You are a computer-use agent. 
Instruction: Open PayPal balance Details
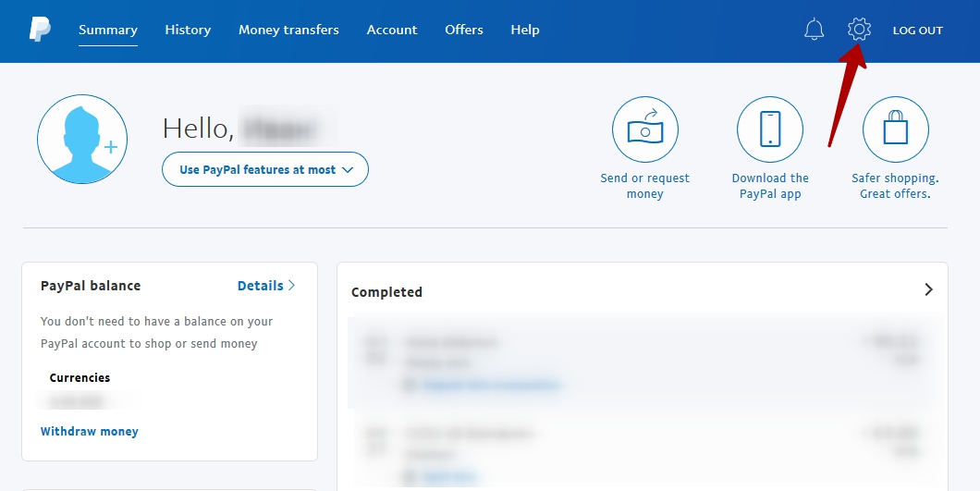click(x=266, y=286)
